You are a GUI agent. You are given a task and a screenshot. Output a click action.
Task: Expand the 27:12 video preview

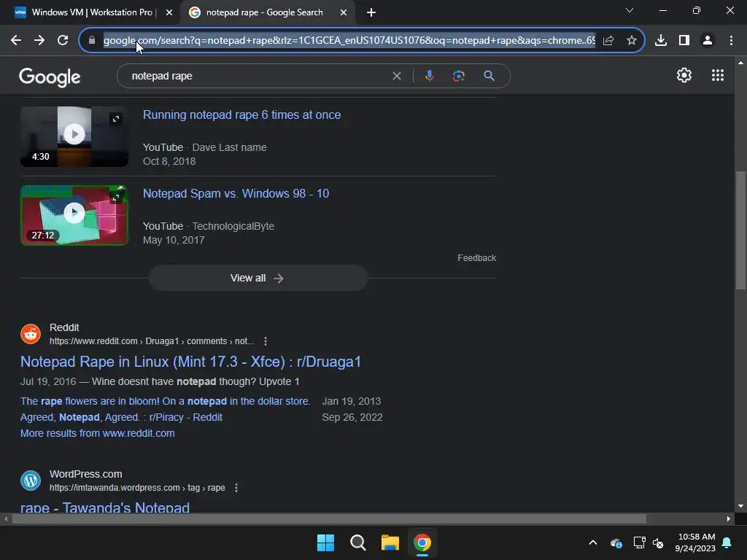click(x=116, y=196)
